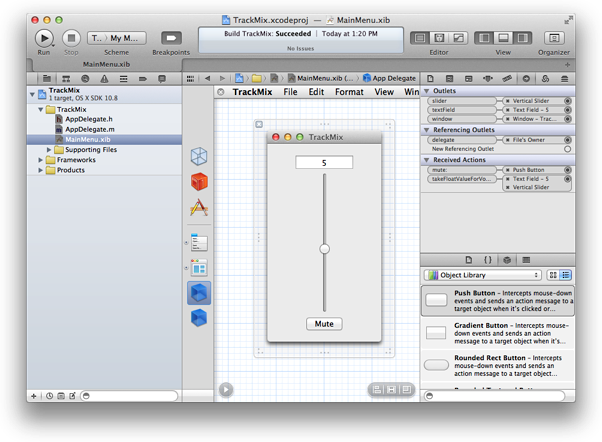Click the text field showing 5

[x=324, y=162]
